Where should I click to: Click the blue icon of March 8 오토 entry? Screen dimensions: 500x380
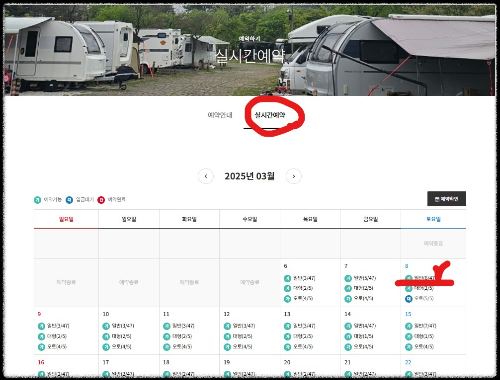click(409, 299)
